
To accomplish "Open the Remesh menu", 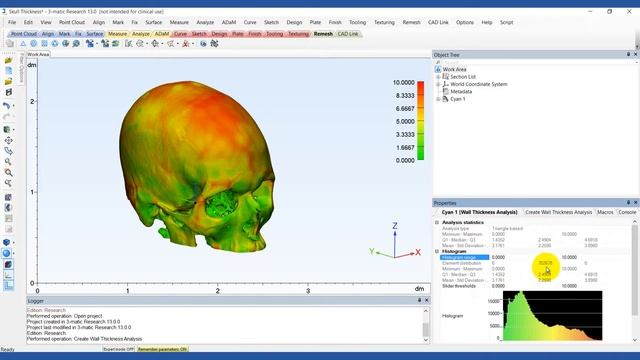I will click(x=411, y=22).
